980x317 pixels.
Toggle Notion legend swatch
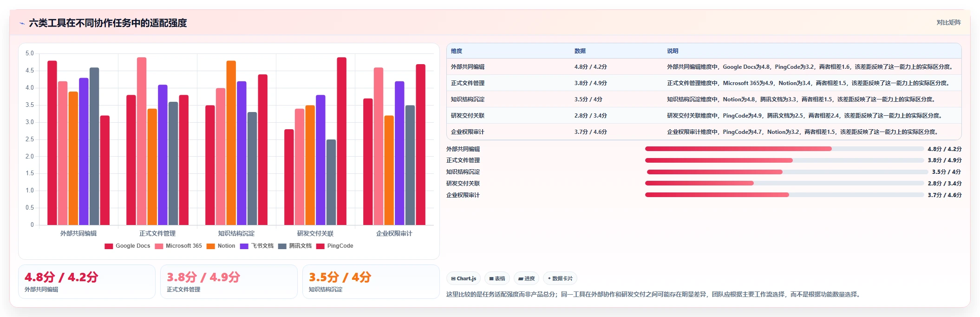(x=211, y=246)
